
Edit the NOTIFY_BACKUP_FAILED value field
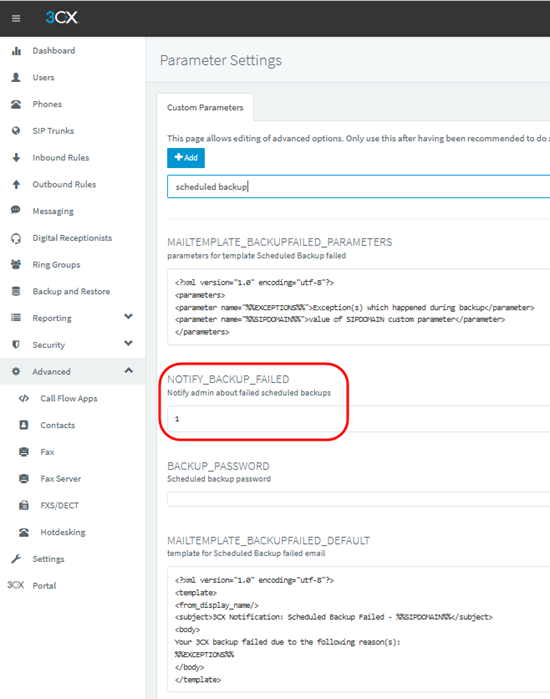tap(358, 419)
